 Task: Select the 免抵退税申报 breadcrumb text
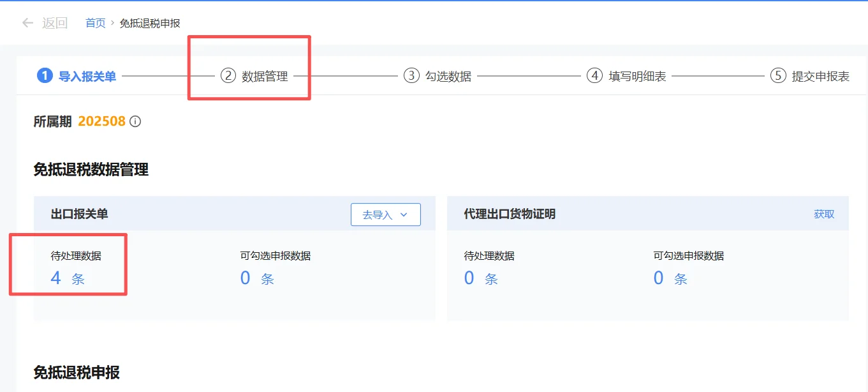pyautogui.click(x=150, y=22)
